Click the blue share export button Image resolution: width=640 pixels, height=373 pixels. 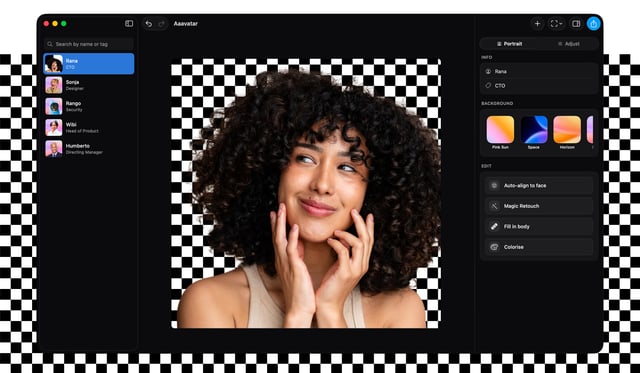click(x=593, y=24)
